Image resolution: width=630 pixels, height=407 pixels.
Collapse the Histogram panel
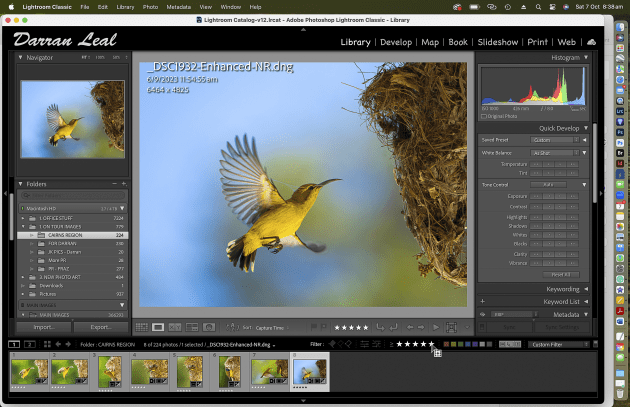tap(586, 57)
